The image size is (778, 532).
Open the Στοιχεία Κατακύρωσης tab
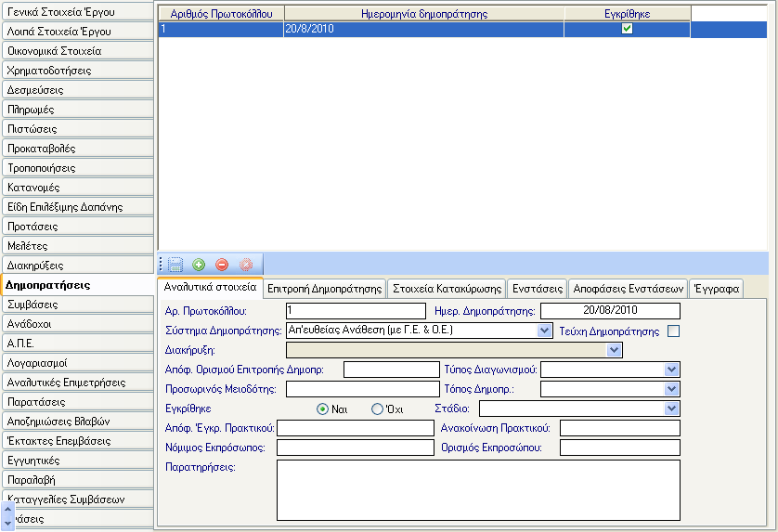click(x=447, y=289)
